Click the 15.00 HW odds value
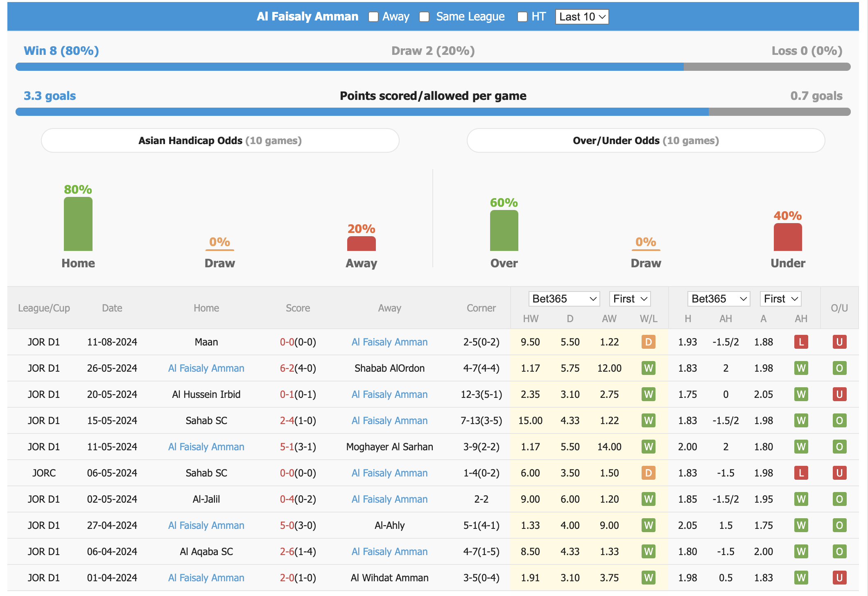Image resolution: width=868 pixels, height=596 pixels. pos(530,420)
